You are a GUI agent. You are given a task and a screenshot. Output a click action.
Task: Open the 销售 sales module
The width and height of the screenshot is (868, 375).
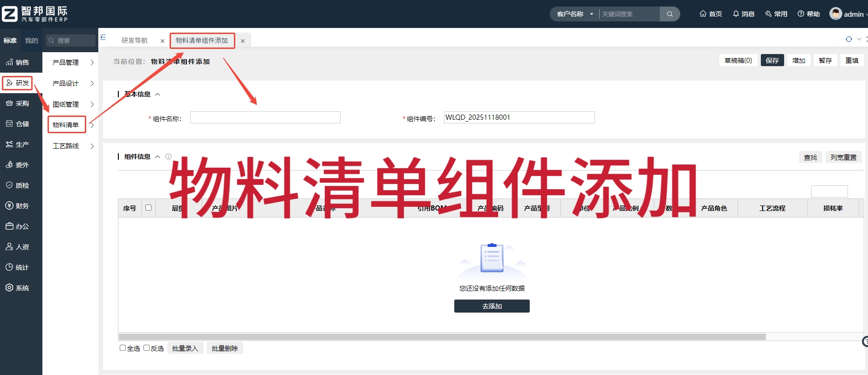coord(18,62)
